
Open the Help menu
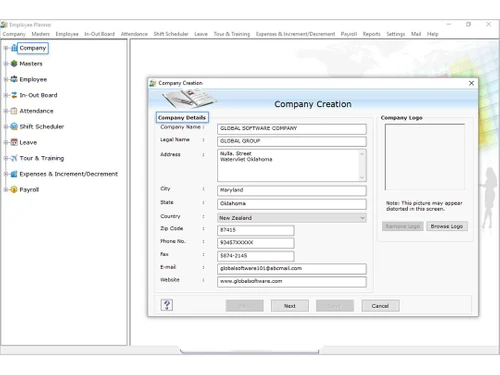(433, 34)
